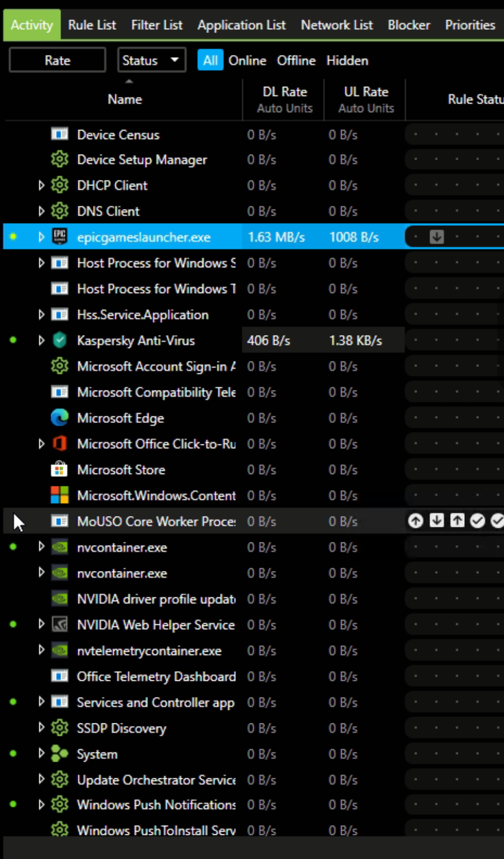Click the Kaspersky Anti-Virus shield icon
This screenshot has width=504, height=859.
coord(59,340)
